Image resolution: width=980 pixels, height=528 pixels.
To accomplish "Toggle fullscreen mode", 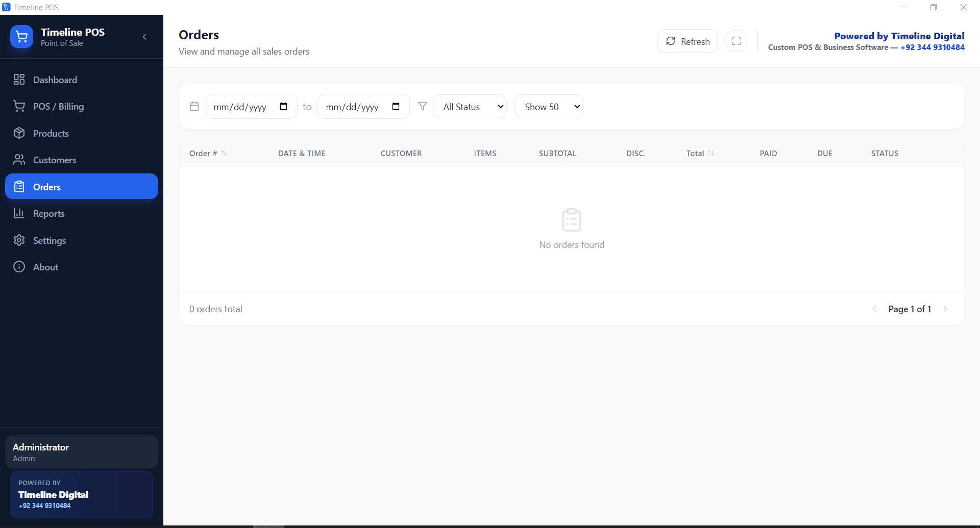I will point(737,41).
